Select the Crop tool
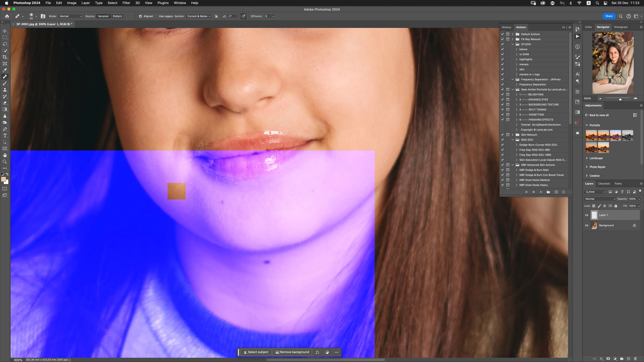This screenshot has width=644, height=362. coord(5,57)
